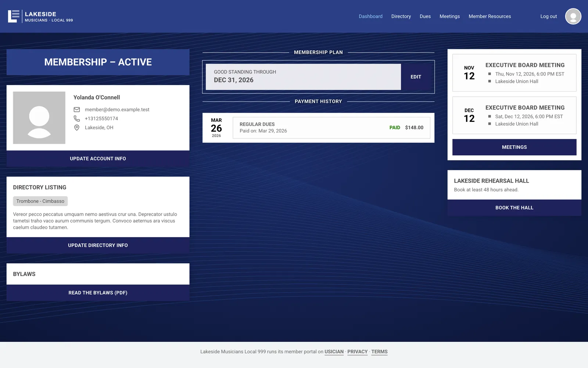The image size is (588, 368).
Task: Click the Lakeside Musicians logo icon
Action: point(14,16)
